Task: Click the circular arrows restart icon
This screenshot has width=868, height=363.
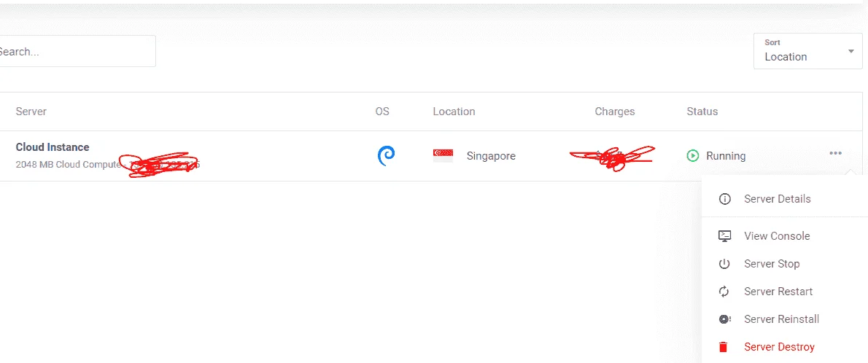Action: click(x=724, y=292)
